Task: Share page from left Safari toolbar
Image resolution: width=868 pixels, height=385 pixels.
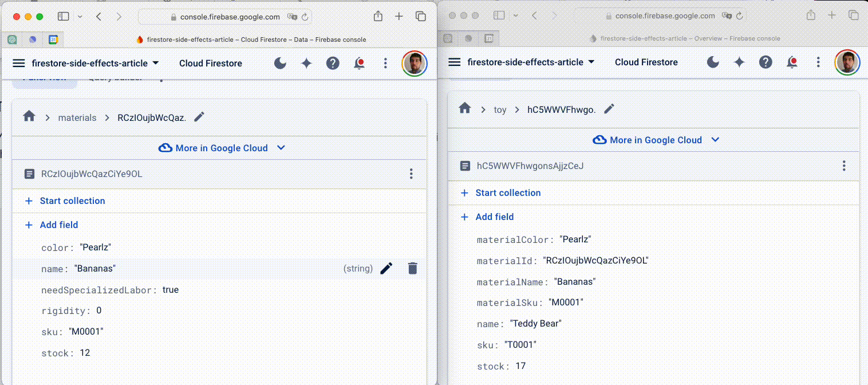Action: [x=378, y=17]
